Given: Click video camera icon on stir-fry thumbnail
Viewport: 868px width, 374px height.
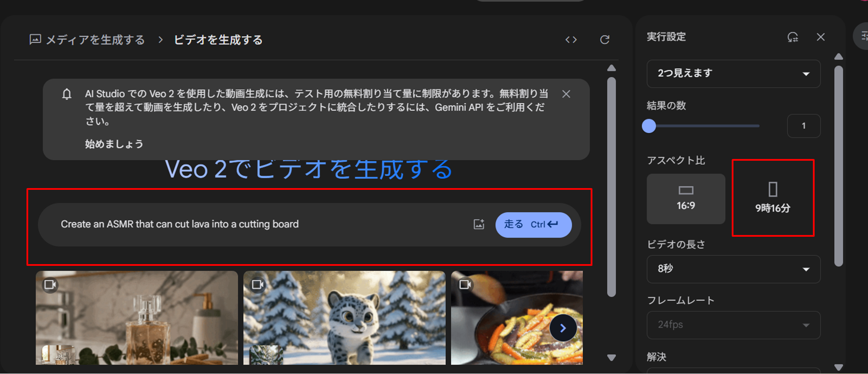Looking at the screenshot, I should tap(465, 285).
